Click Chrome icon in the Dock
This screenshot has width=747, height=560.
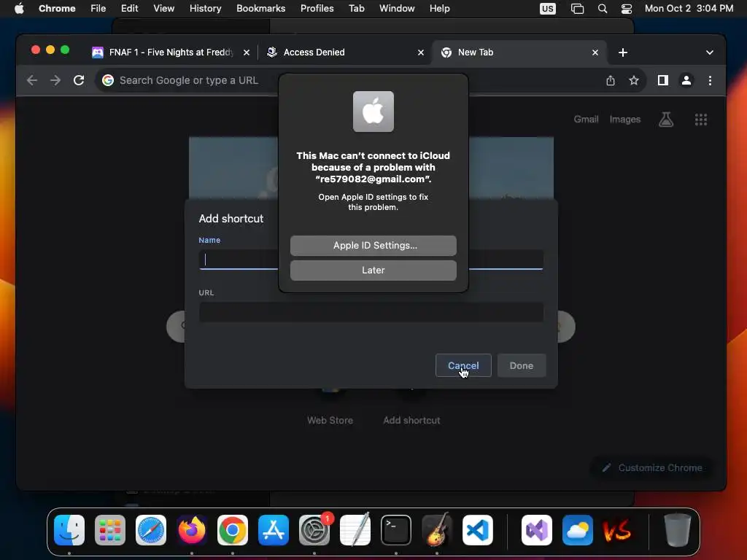pyautogui.click(x=233, y=530)
